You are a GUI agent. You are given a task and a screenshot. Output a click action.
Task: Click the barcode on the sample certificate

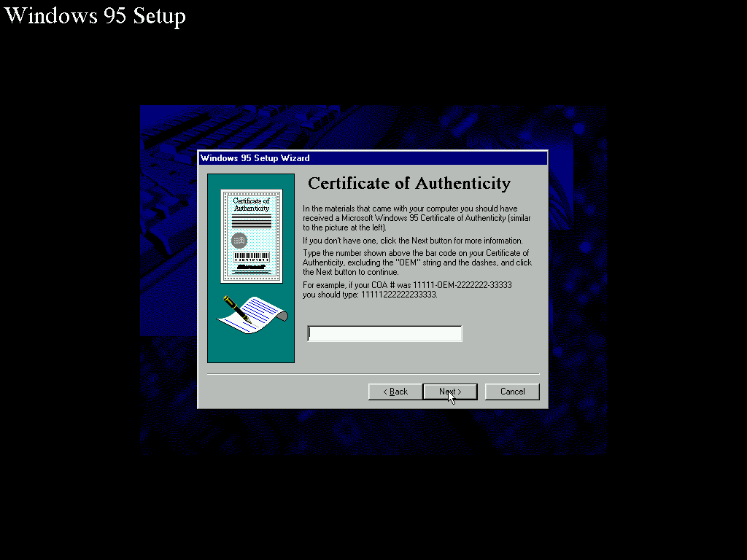point(252,257)
